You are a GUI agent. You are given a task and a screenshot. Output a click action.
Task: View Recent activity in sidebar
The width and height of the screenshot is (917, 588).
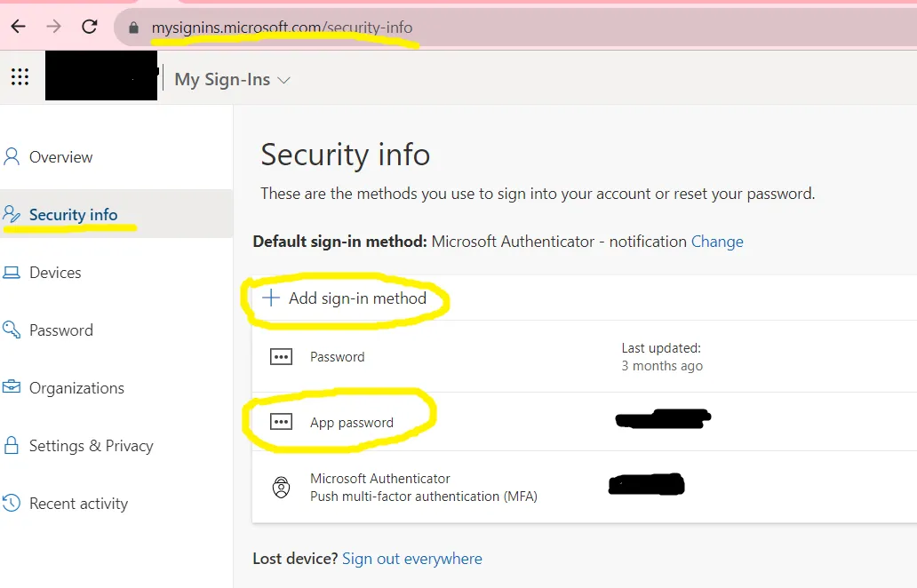78,504
